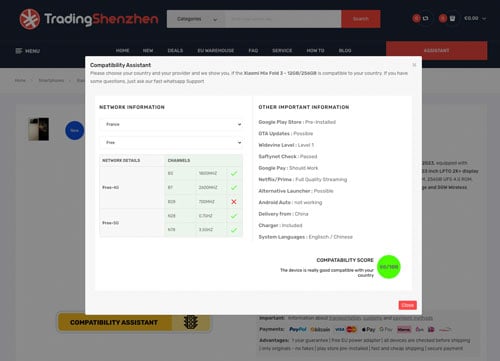Screen dimensions: 500x361
Task: Expand the Free provider dropdown
Action: click(x=171, y=142)
